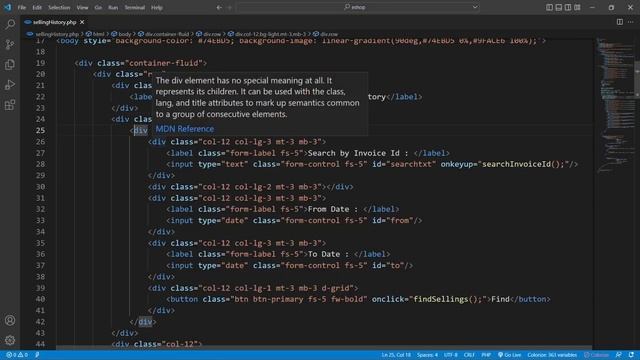Open the Customize Layout icon
This screenshot has width=640, height=360.
point(577,7)
